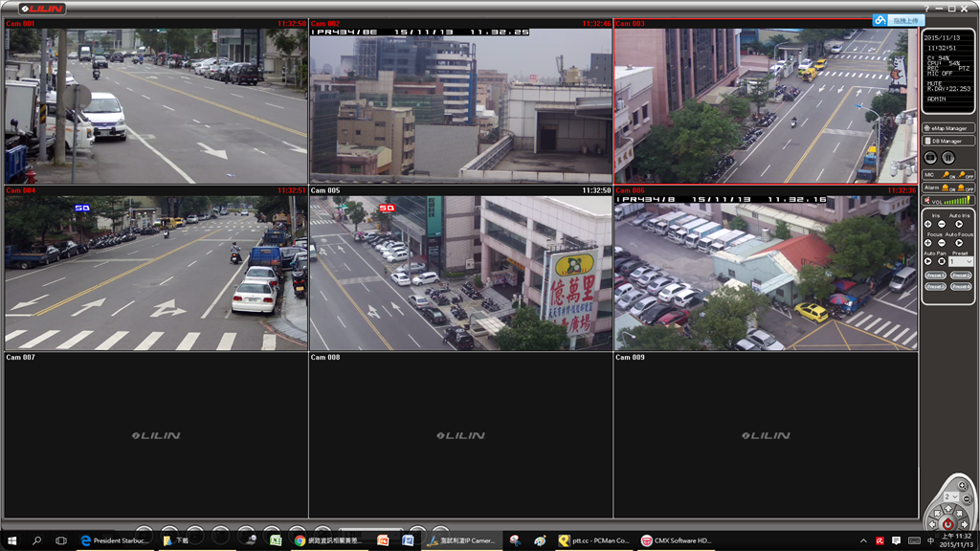Open PowerPoint from the taskbar
This screenshot has width=980, height=551.
383,540
